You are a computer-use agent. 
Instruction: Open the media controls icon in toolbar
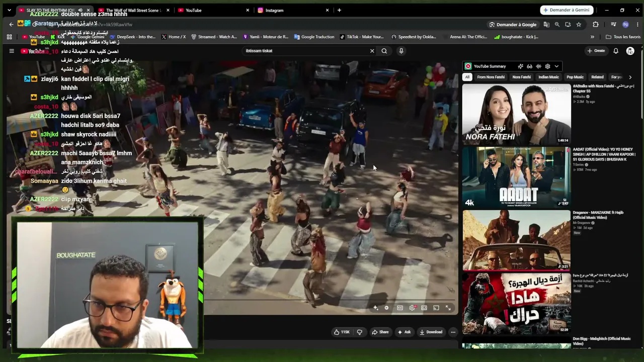(x=613, y=25)
